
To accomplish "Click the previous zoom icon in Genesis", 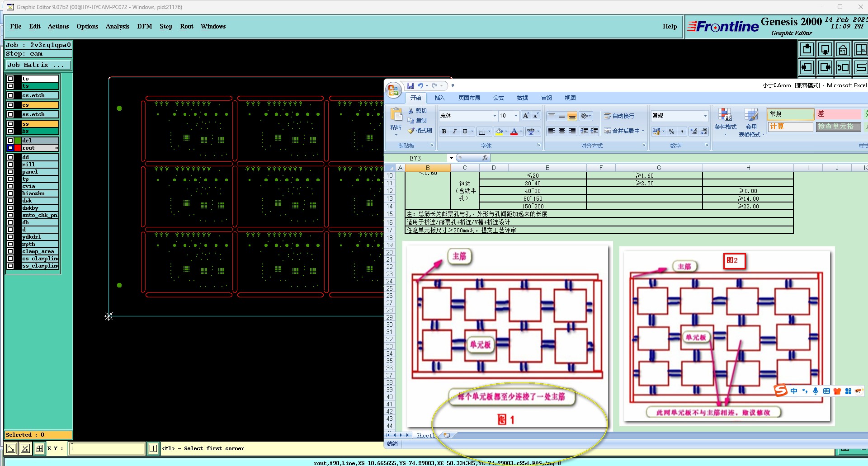I will tap(843, 67).
